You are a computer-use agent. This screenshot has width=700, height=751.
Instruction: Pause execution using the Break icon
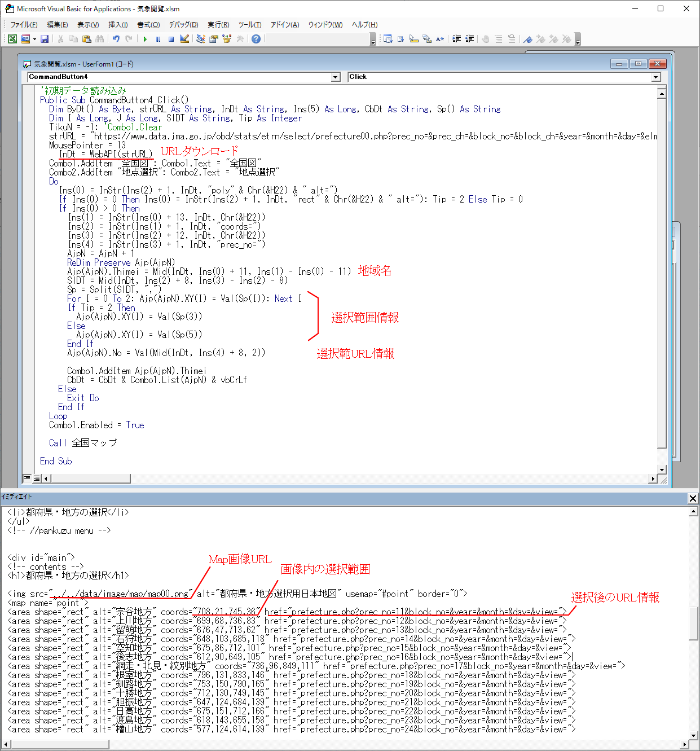point(158,39)
